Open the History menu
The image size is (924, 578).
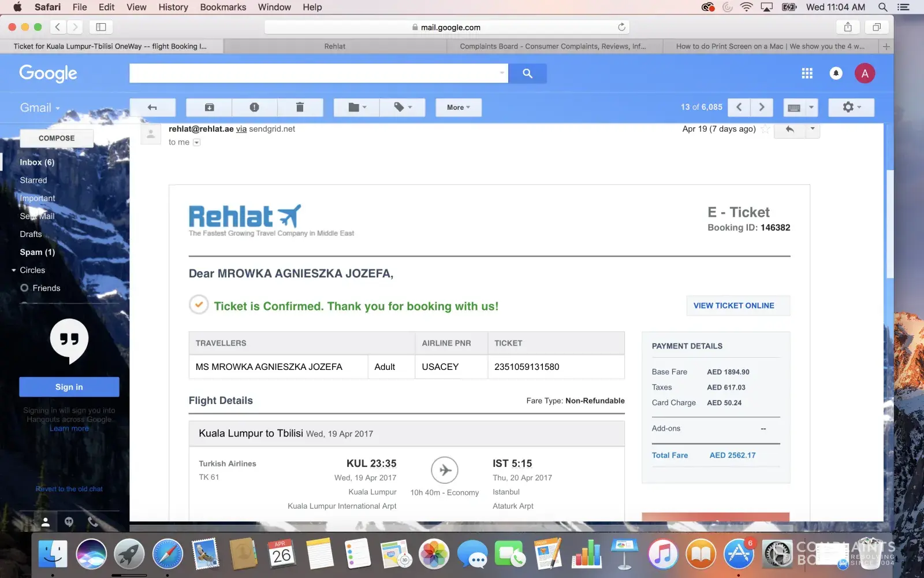[x=173, y=7]
